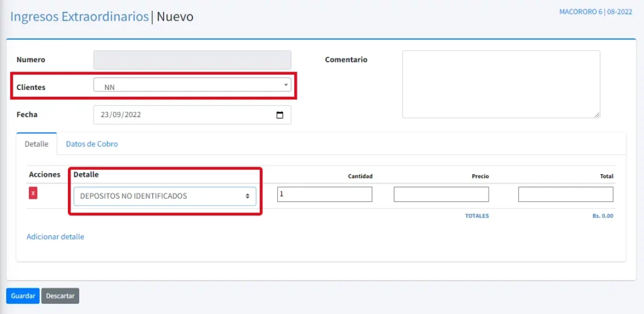Viewport: 644px width, 314px height.
Task: Select the Cantidad input field
Action: pos(325,194)
